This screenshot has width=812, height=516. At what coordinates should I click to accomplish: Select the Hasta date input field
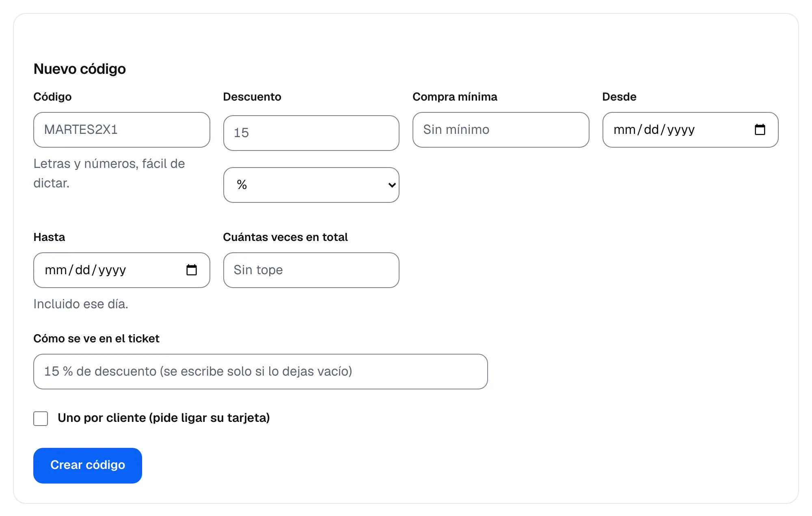(122, 270)
